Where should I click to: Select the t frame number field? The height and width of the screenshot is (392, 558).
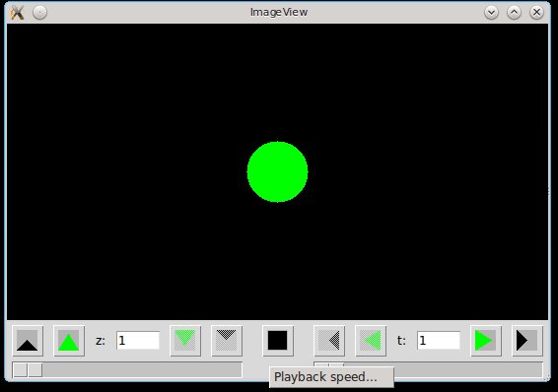[439, 341]
